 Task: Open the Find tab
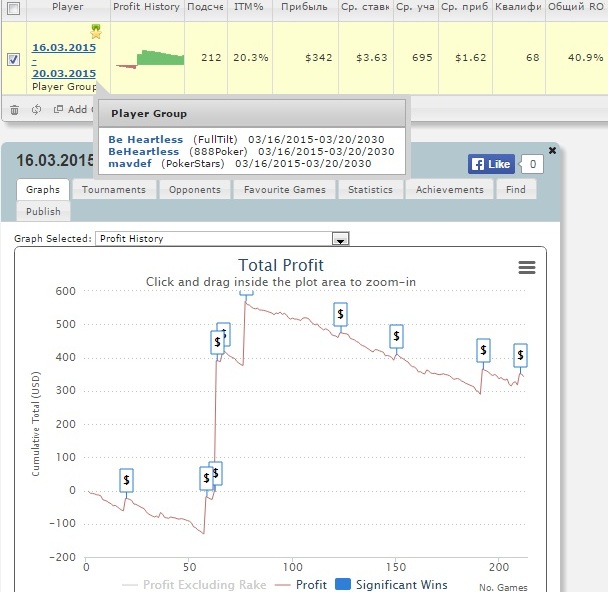[x=515, y=190]
